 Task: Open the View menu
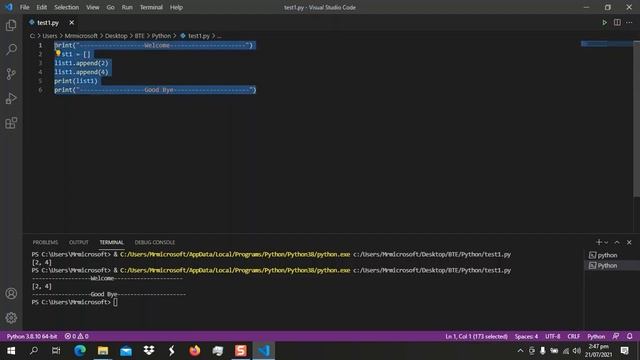92,7
